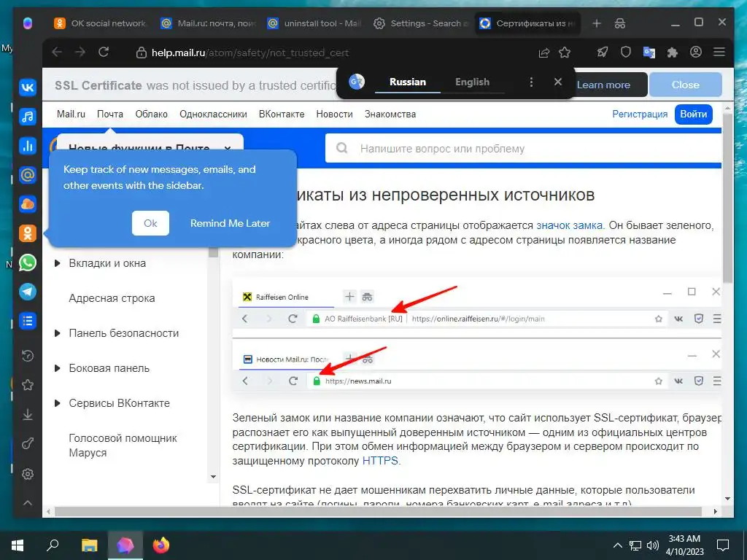The width and height of the screenshot is (747, 560).
Task: Open the extensions puzzle icon
Action: 672,52
